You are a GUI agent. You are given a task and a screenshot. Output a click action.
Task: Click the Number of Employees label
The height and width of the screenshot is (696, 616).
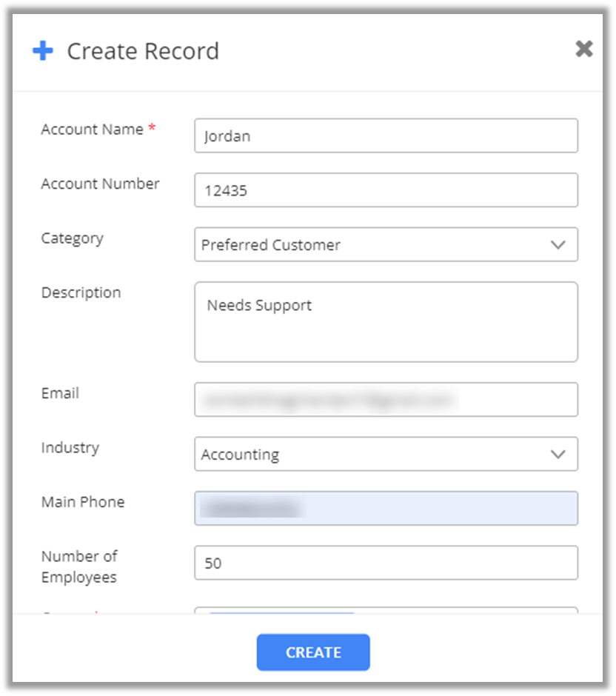click(79, 566)
